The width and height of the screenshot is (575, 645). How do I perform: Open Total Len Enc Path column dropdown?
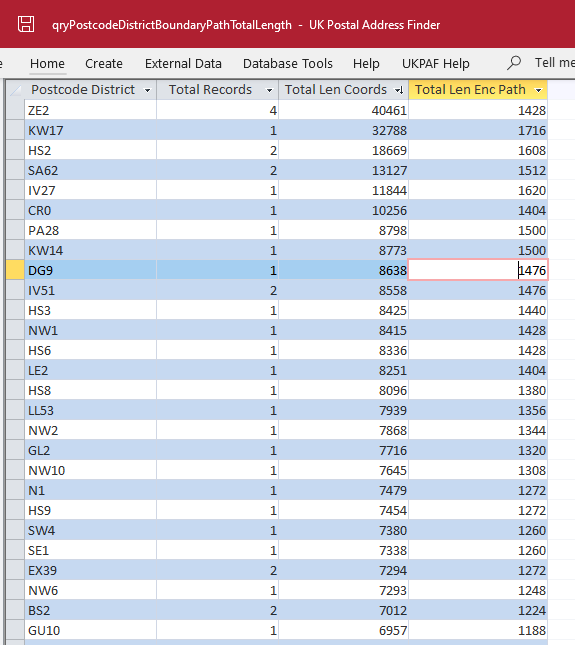(538, 90)
